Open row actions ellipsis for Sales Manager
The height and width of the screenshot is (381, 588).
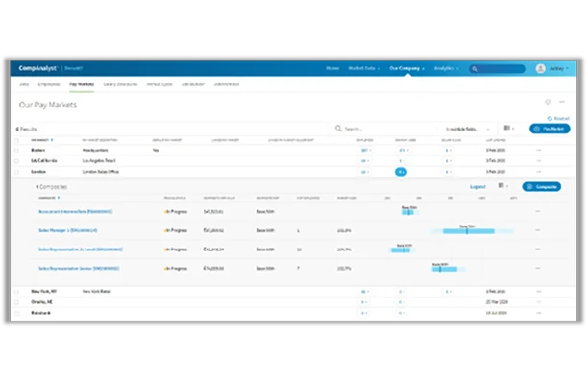[x=538, y=230]
